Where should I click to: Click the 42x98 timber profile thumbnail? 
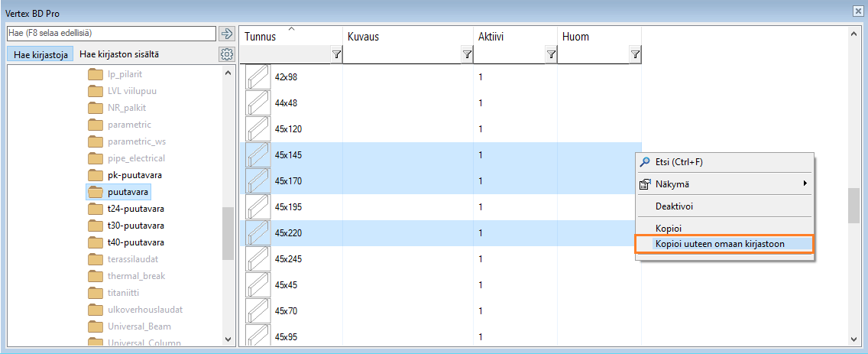pos(257,77)
